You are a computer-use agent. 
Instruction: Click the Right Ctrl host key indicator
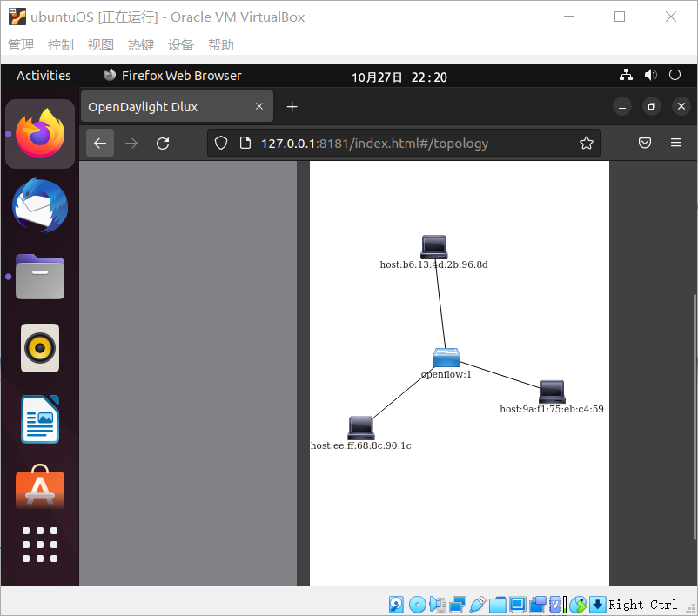(643, 605)
